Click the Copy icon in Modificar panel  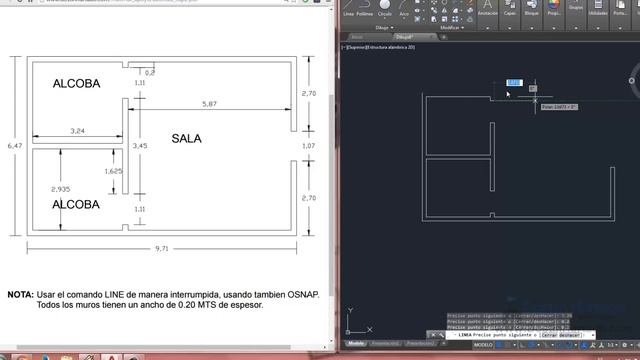coord(434,10)
